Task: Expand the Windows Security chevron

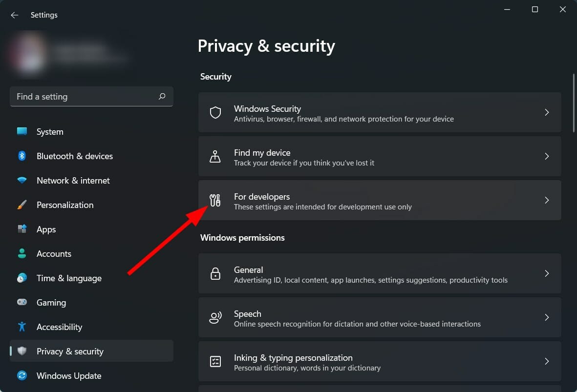Action: 547,113
